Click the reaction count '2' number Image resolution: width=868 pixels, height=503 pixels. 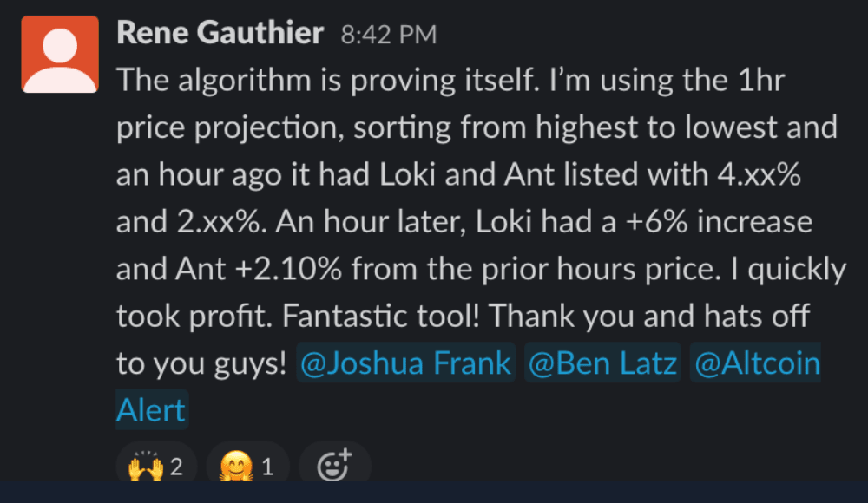pos(176,467)
